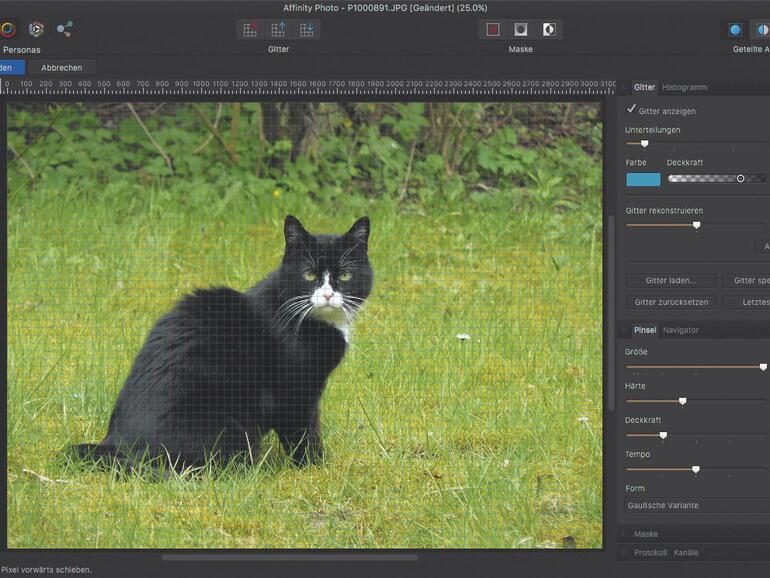Click the middle Gitter toolbar icon
Image resolution: width=770 pixels, height=578 pixels.
279,29
